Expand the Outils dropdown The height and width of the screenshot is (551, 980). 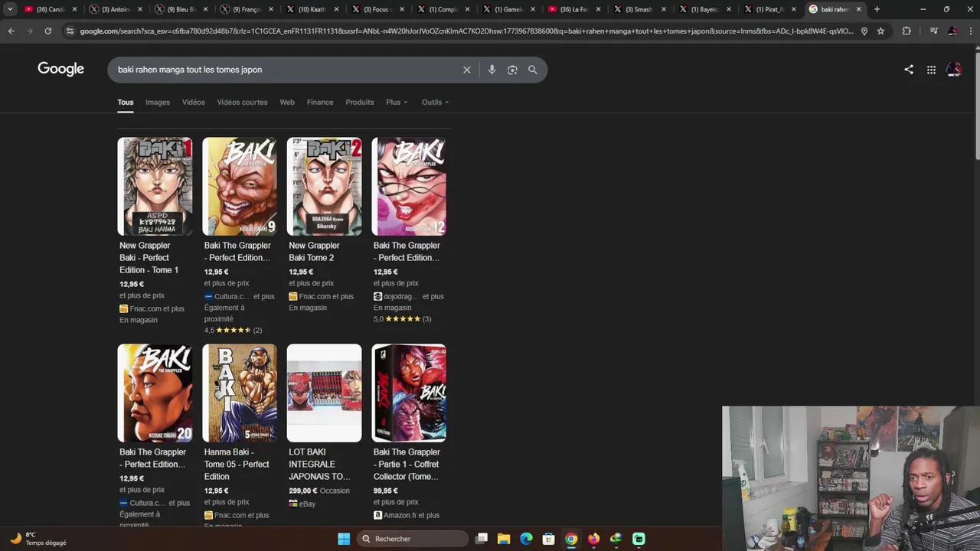tap(435, 102)
